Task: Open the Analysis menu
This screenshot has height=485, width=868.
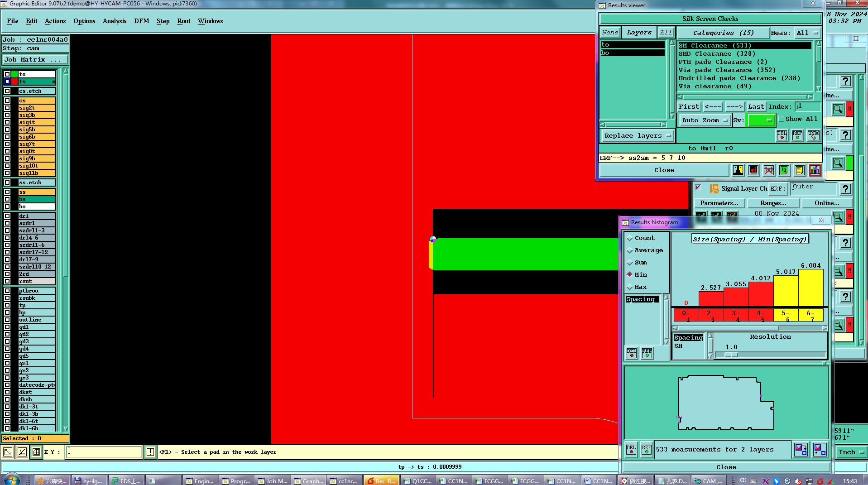Action: (x=115, y=21)
